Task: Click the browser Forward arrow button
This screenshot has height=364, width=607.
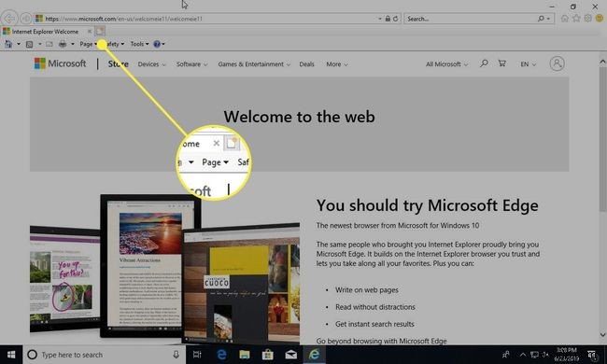Action: coord(25,18)
